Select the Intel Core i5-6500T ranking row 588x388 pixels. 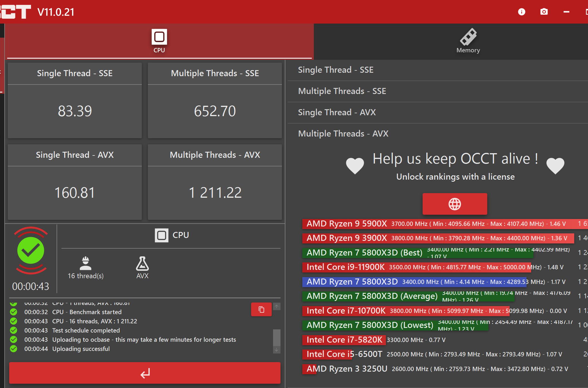coord(445,354)
